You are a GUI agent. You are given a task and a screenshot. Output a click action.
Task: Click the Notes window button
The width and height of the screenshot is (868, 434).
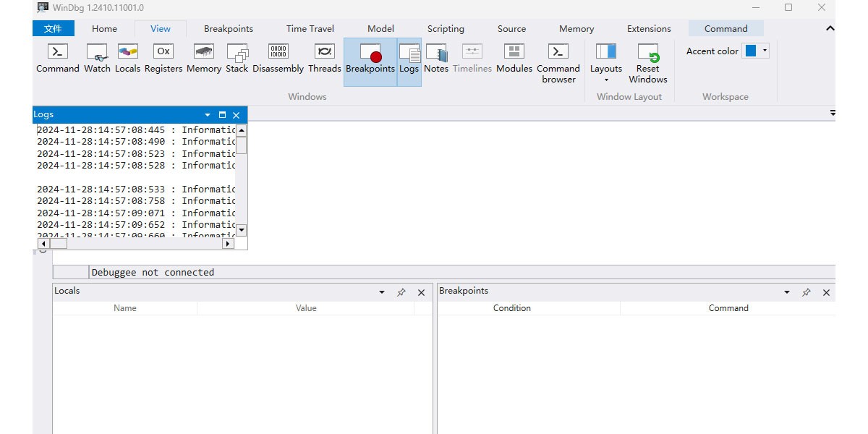(436, 58)
